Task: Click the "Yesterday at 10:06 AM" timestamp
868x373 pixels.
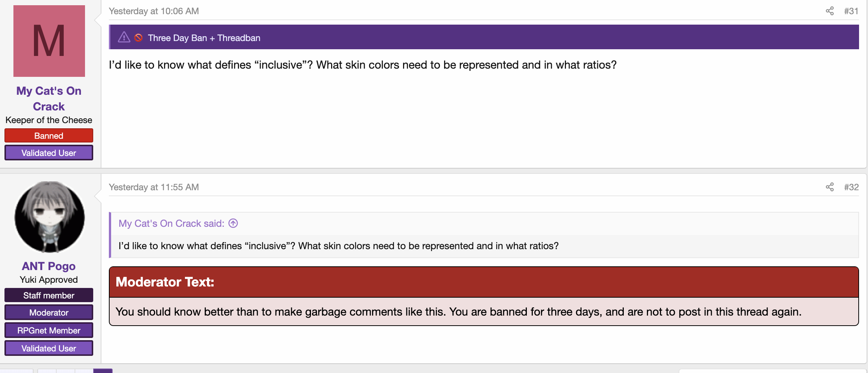Action: click(154, 11)
